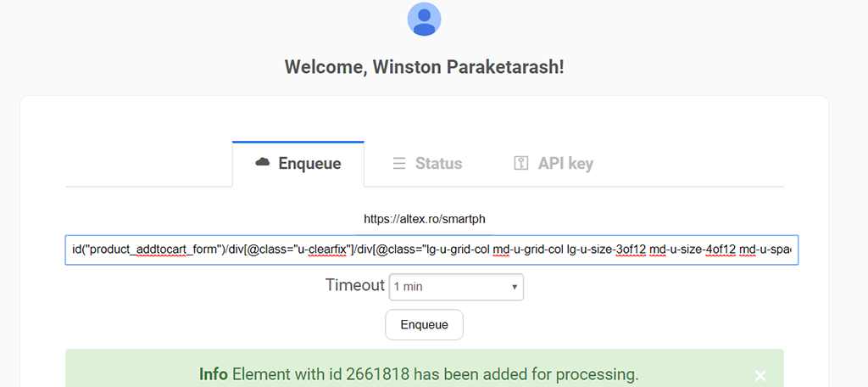The image size is (868, 387).
Task: Click the bold Info label in alert
Action: (214, 374)
